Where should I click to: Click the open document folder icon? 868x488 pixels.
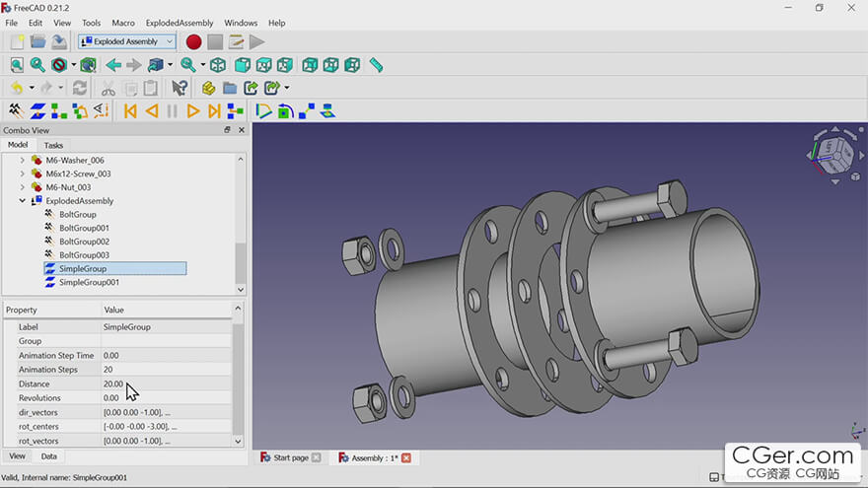pyautogui.click(x=38, y=41)
